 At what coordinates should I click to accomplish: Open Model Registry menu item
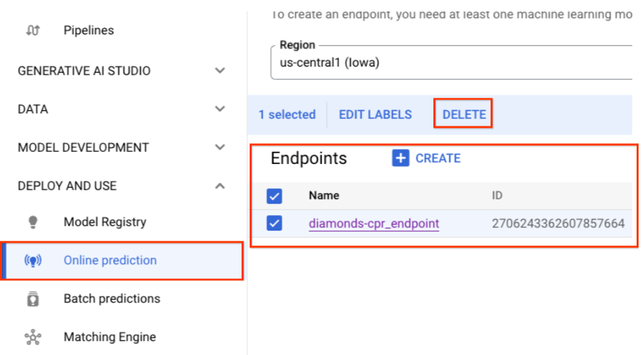click(x=104, y=223)
